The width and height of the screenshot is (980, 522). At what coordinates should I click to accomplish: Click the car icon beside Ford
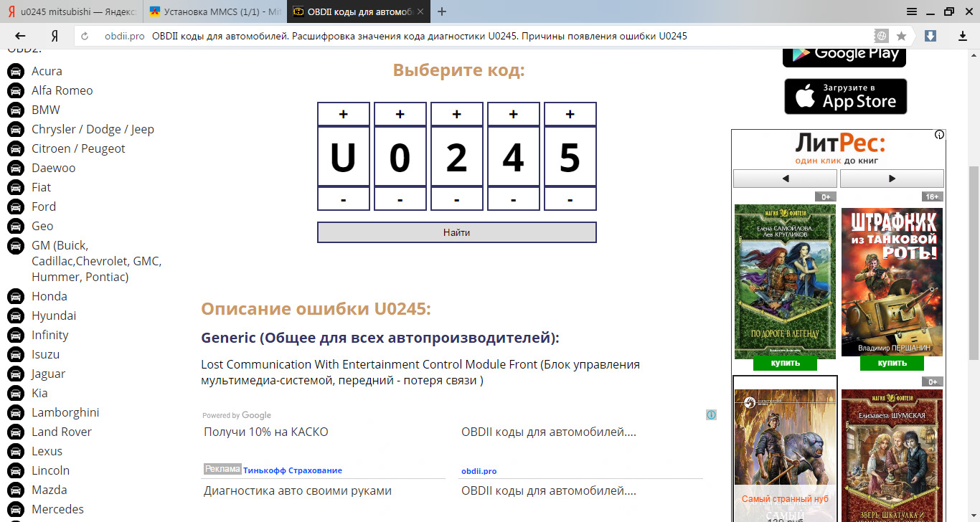(15, 207)
